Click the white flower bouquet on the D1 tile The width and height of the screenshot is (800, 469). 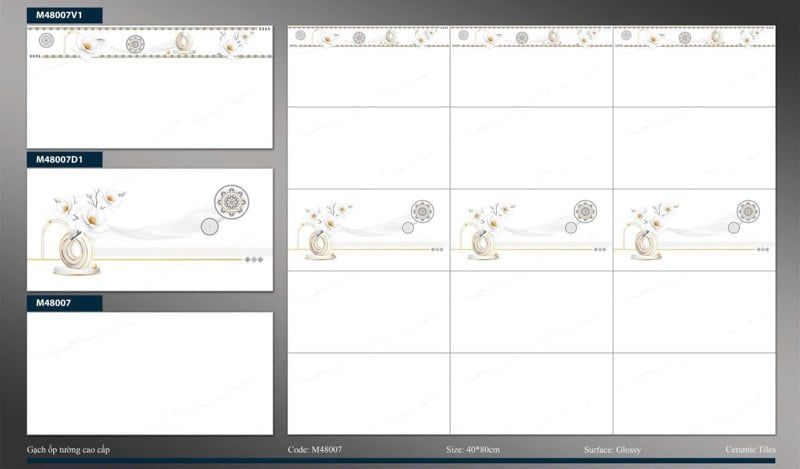[89, 209]
